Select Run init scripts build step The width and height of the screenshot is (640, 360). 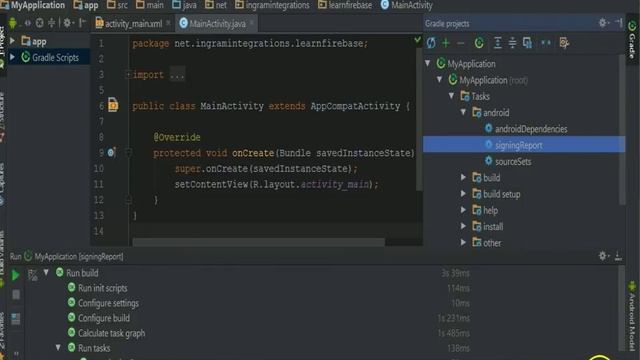point(102,288)
